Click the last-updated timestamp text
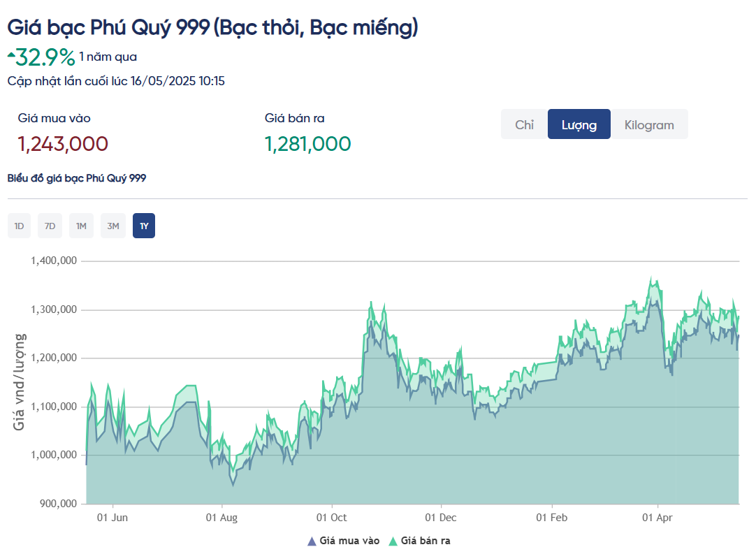Viewport: 756px width, 554px height. pyautogui.click(x=116, y=81)
